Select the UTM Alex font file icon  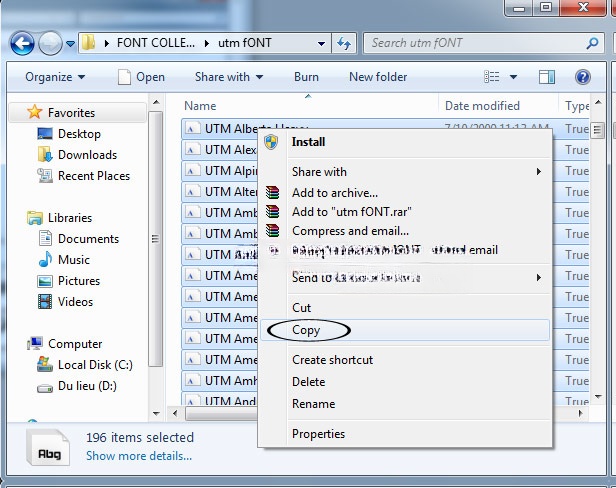(x=192, y=150)
